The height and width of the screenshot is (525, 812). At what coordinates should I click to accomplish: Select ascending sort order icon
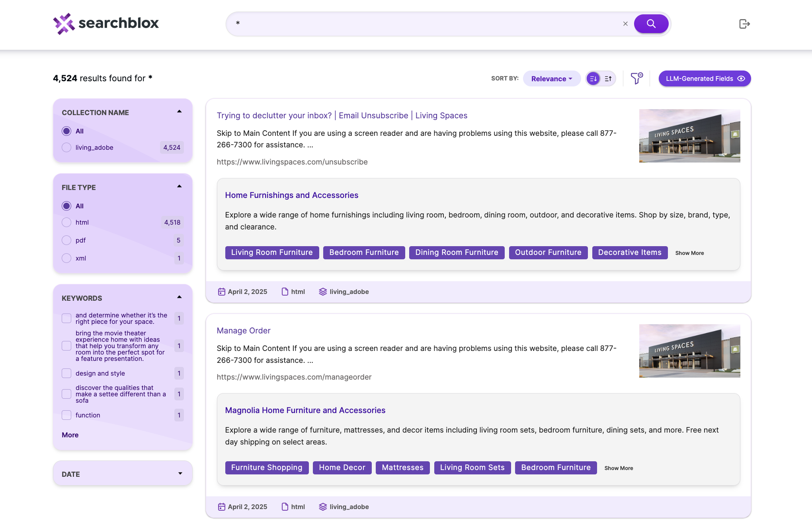point(608,79)
